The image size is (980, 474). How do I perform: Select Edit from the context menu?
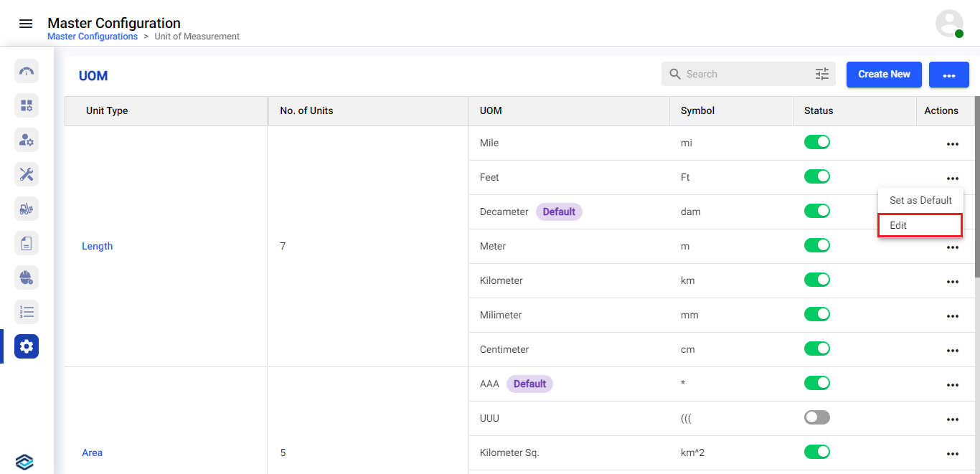pos(920,225)
